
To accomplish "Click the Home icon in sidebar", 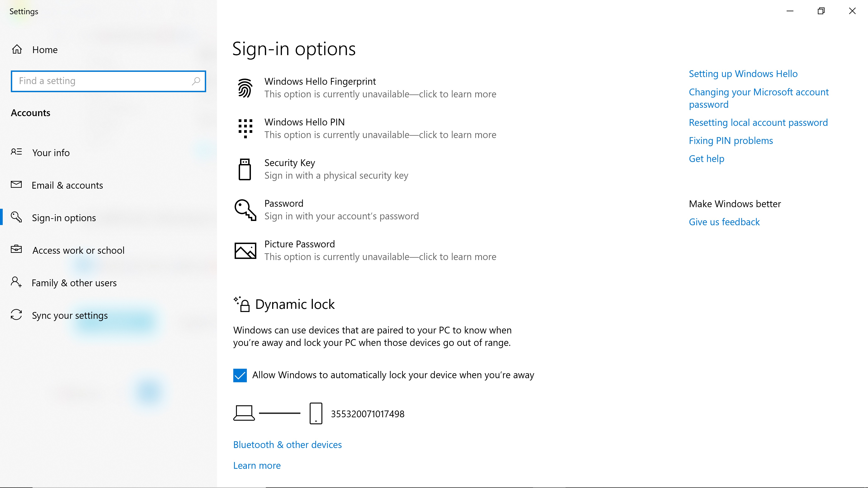I will tap(17, 49).
